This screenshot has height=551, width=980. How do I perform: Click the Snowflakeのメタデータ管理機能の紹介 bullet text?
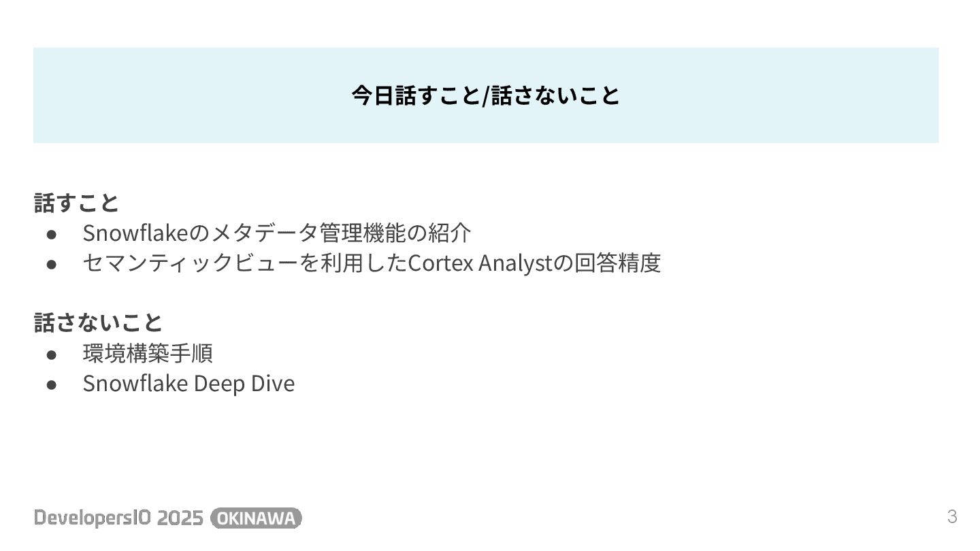[277, 233]
